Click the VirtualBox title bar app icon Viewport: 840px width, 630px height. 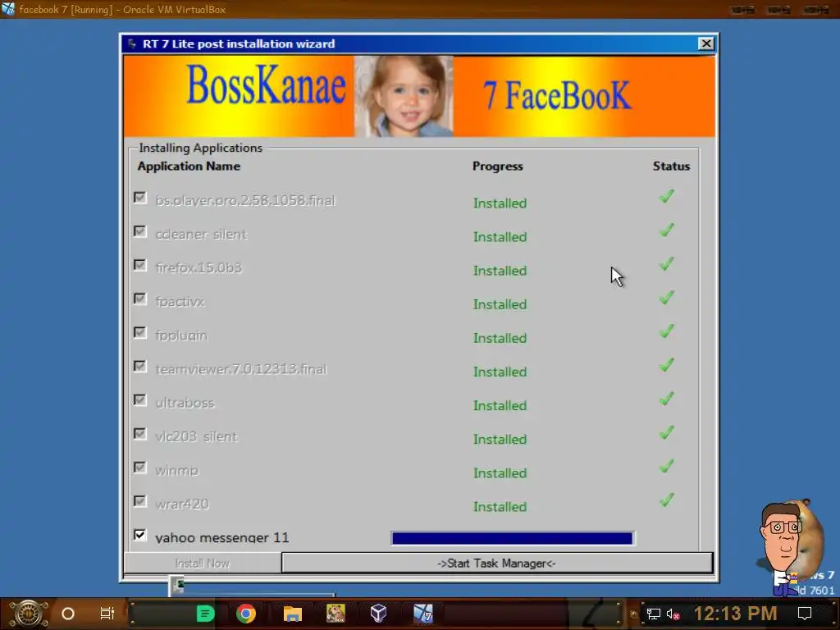(x=8, y=9)
